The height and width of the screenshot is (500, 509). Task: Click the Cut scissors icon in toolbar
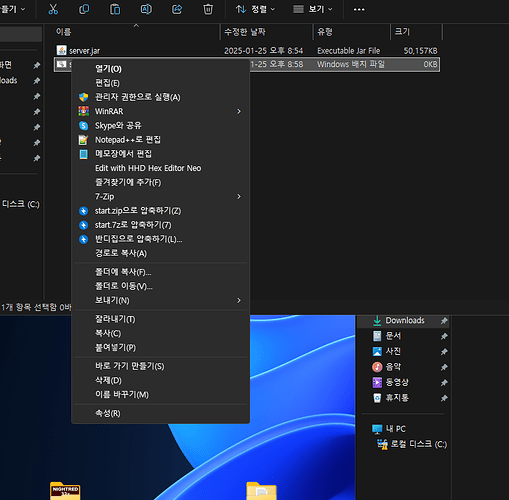coord(53,9)
